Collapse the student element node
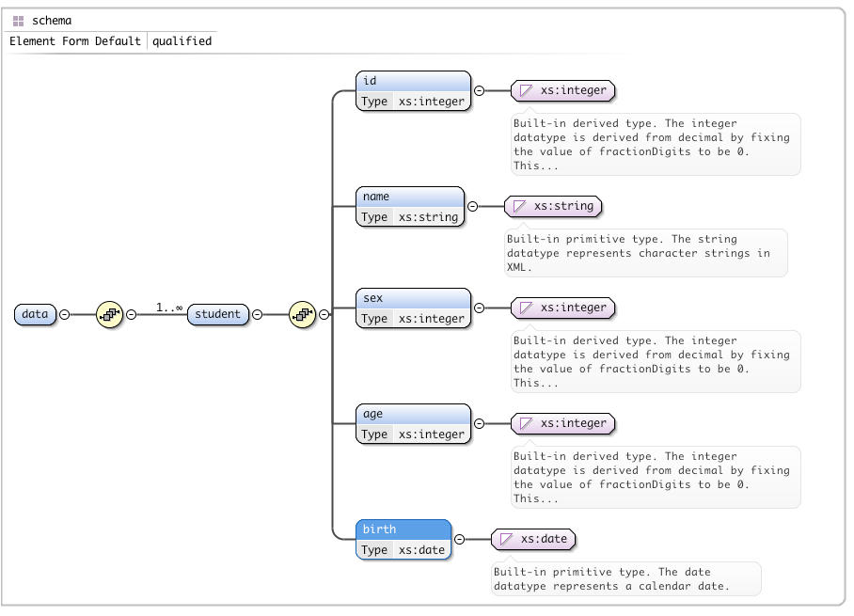 pyautogui.click(x=257, y=315)
